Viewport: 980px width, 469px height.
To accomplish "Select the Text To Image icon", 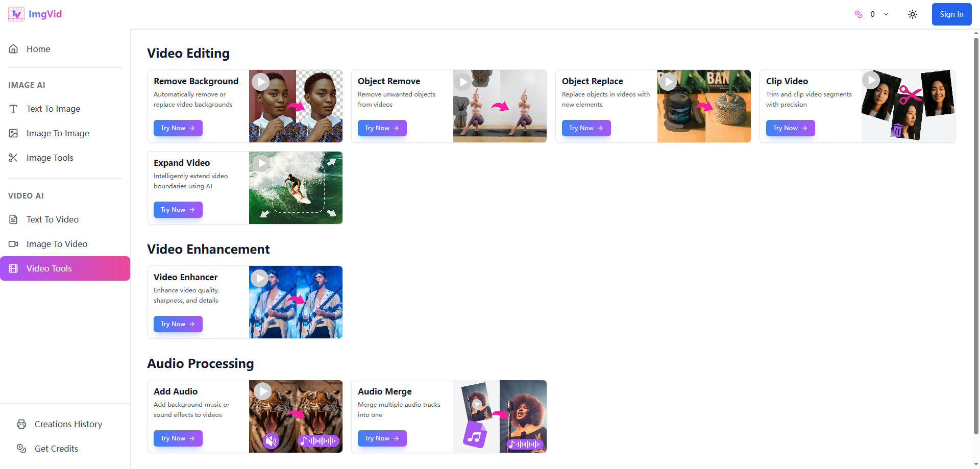I will (x=13, y=109).
